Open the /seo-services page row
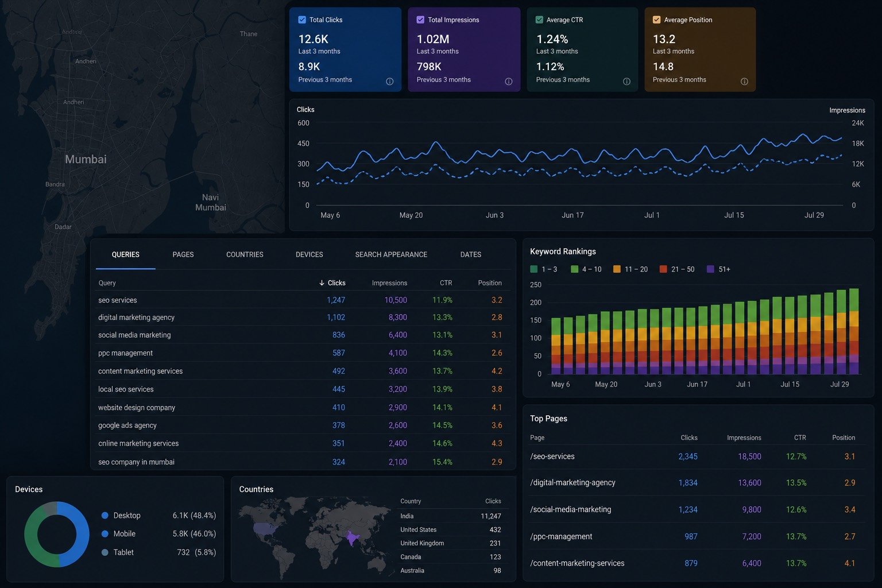 coord(694,457)
